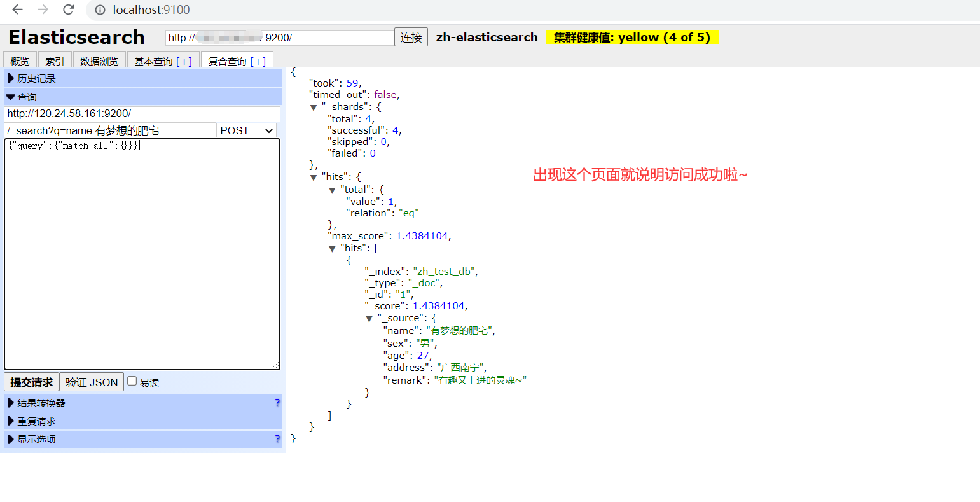Click the "name" value 有梦想的肥宅
980x502 pixels.
459,331
